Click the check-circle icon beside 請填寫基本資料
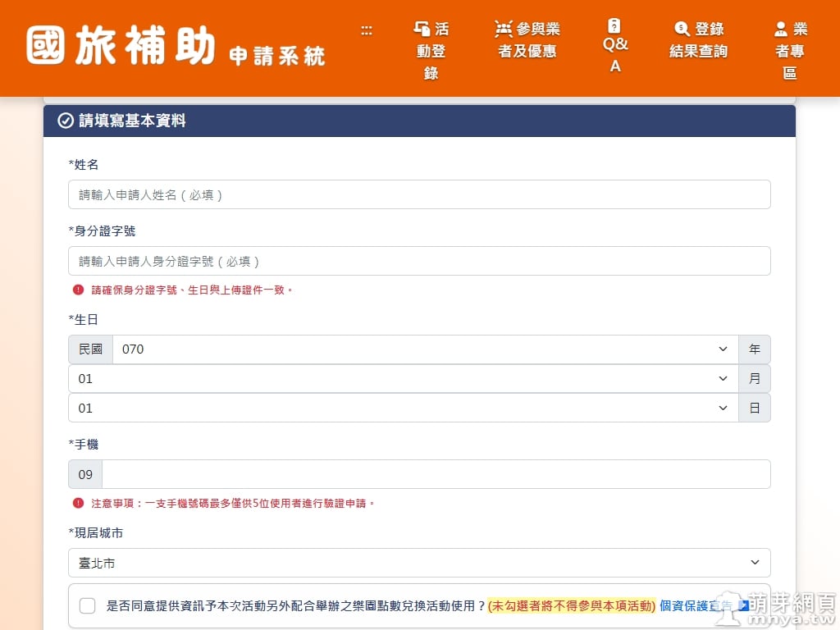 point(66,121)
